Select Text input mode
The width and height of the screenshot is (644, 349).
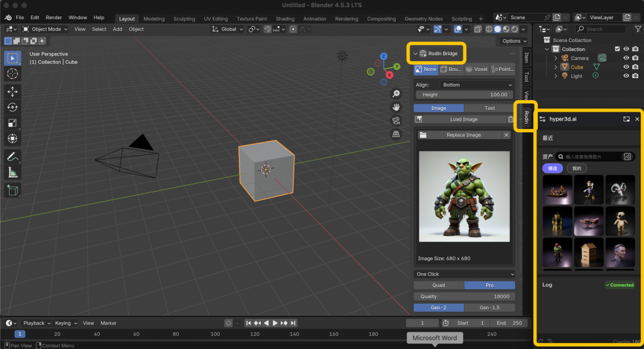click(490, 108)
